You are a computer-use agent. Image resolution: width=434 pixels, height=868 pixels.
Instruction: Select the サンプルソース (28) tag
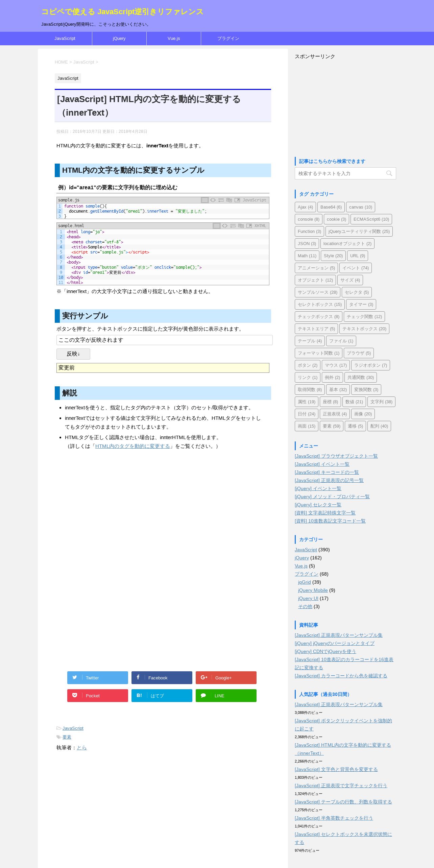(x=317, y=292)
